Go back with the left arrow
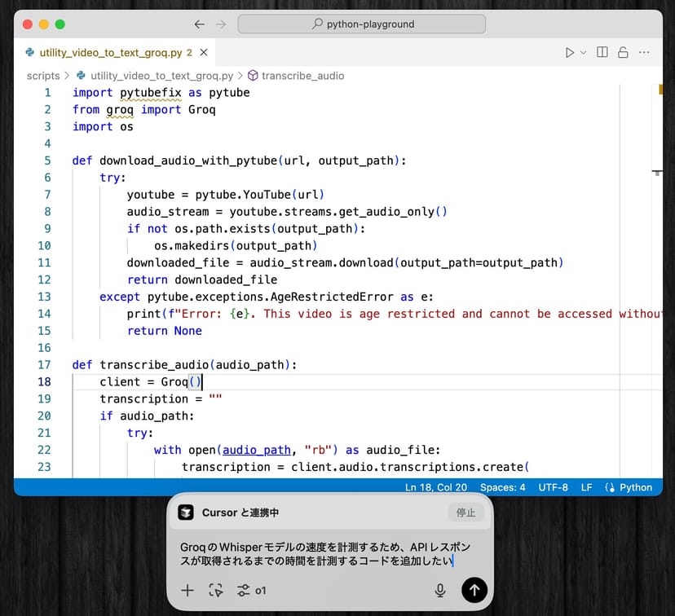 [200, 24]
